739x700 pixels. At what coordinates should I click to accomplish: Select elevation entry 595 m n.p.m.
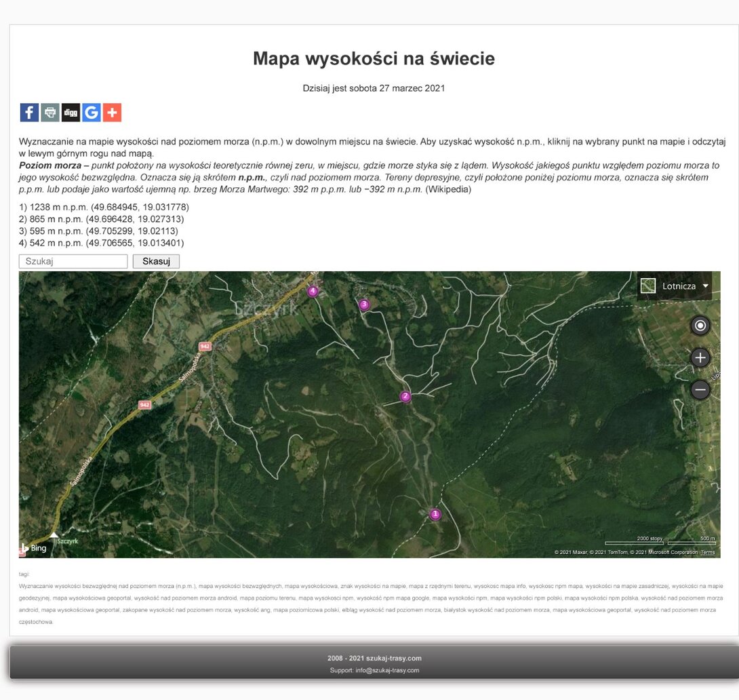pyautogui.click(x=98, y=231)
